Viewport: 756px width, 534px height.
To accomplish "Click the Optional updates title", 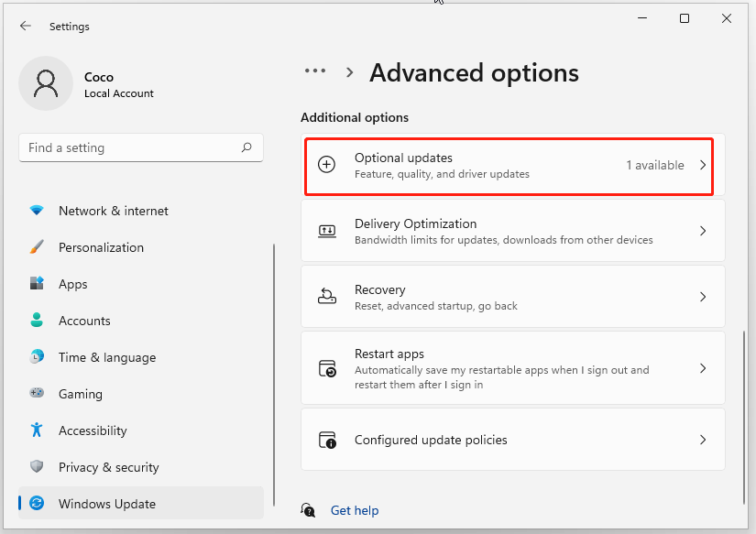I will 403,158.
